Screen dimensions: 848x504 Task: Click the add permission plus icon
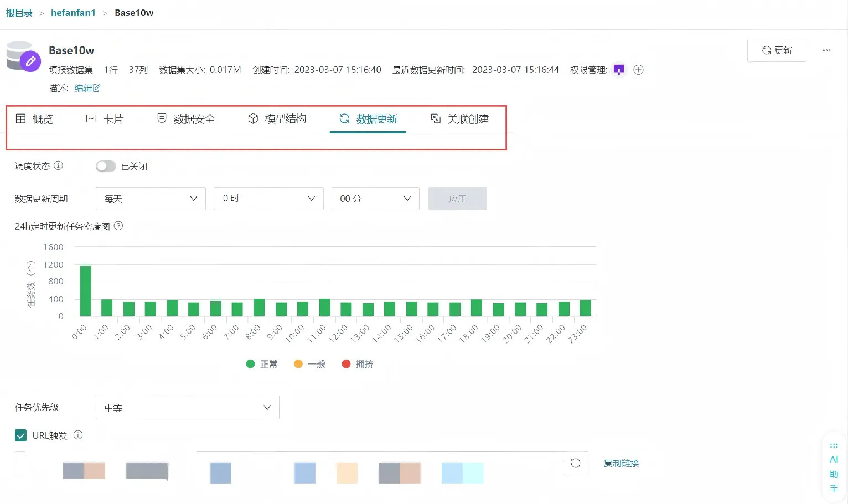[638, 70]
